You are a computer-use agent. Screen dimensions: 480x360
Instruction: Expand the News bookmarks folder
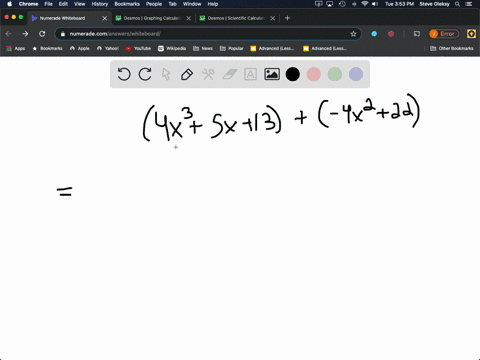(x=203, y=48)
